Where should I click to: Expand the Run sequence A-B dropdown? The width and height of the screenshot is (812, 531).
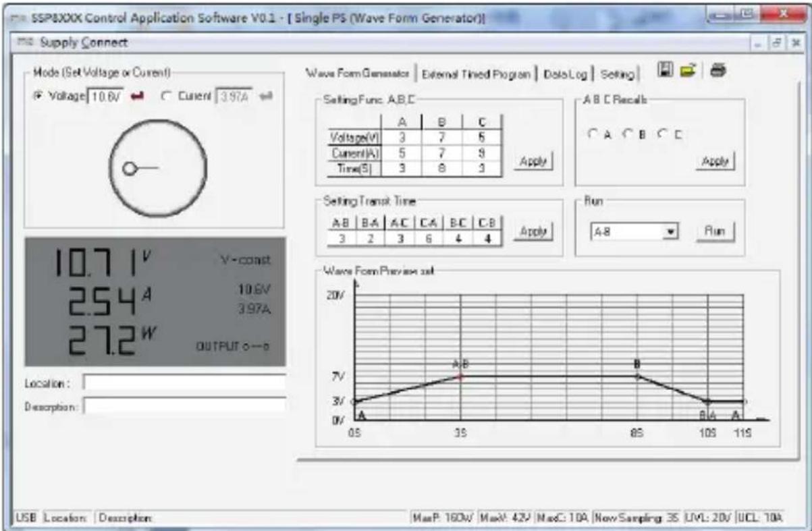[x=670, y=231]
